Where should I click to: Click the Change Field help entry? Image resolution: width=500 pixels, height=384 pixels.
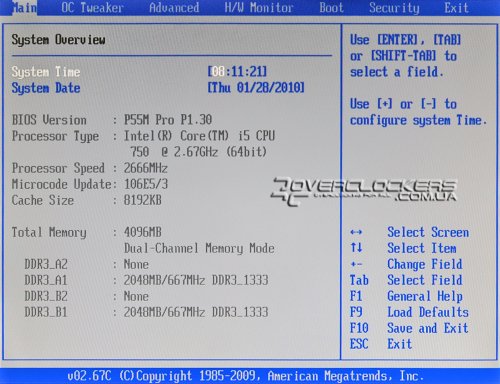[x=425, y=265]
